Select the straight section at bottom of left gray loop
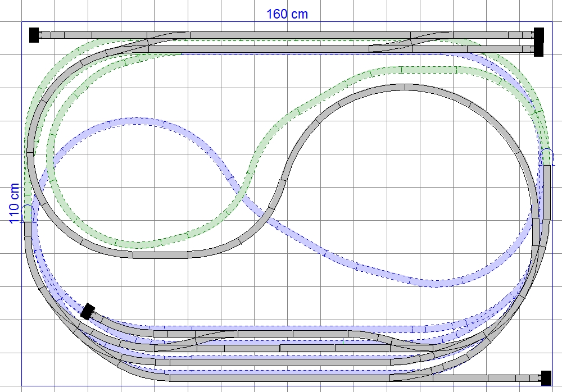Viewport: 562px width, 392px height. (x=160, y=254)
